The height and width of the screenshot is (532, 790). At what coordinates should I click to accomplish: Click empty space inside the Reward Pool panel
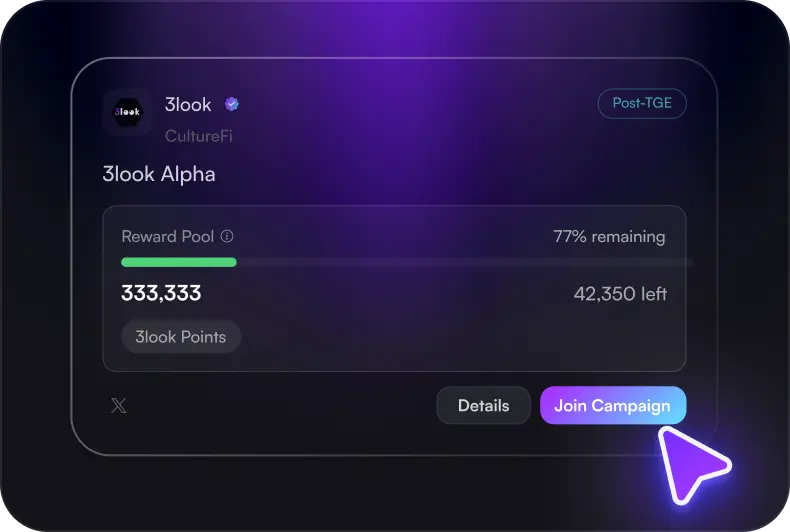click(x=450, y=335)
